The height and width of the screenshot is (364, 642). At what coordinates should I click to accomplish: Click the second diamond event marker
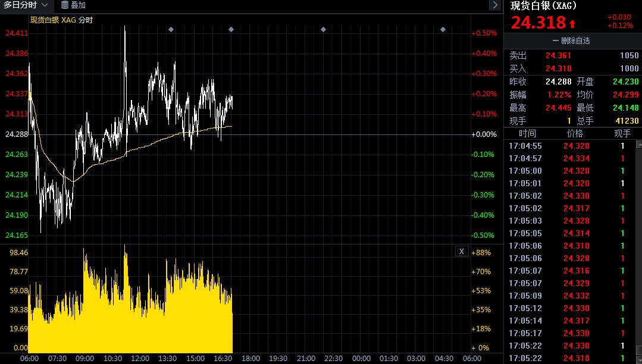pos(231,30)
